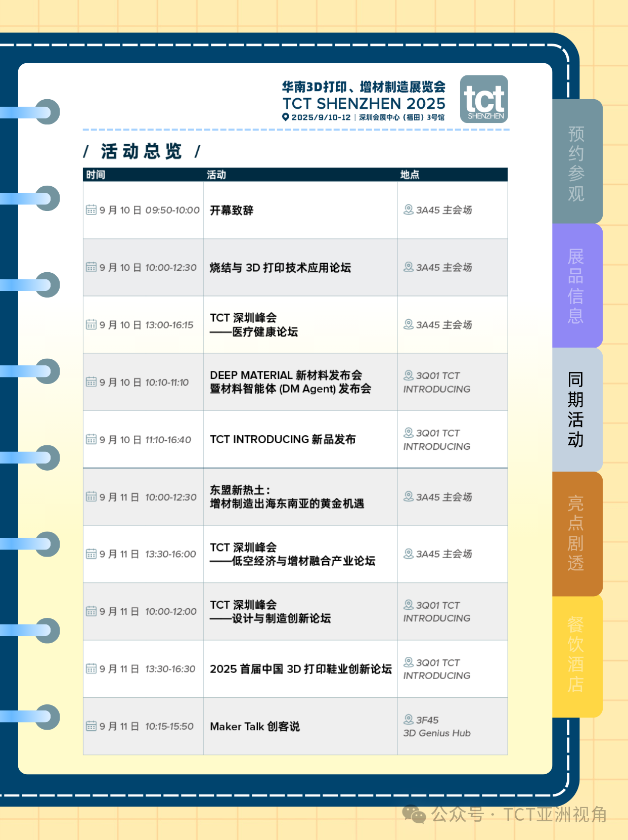The width and height of the screenshot is (628, 840).
Task: Click calendar icon beside 13:30-16:30
Action: click(91, 669)
